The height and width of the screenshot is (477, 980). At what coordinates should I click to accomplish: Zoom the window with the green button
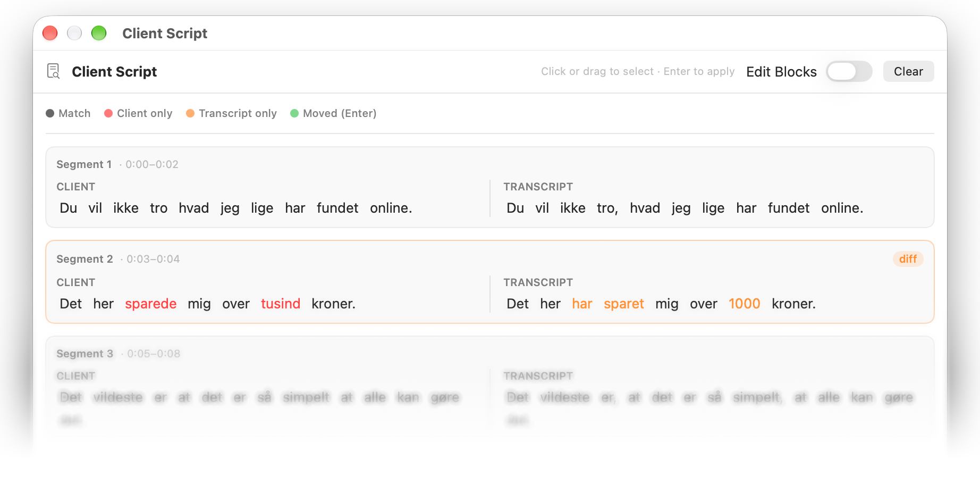coord(99,33)
